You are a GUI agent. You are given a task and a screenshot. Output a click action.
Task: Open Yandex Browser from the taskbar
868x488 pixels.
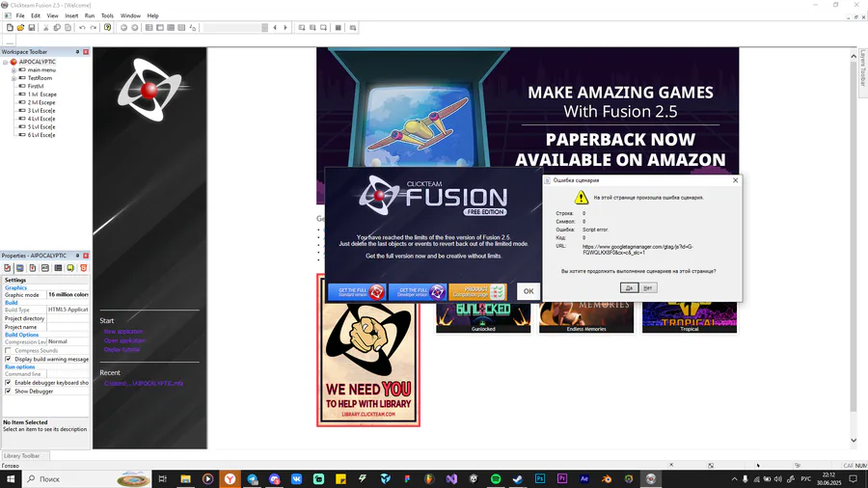pyautogui.click(x=230, y=479)
